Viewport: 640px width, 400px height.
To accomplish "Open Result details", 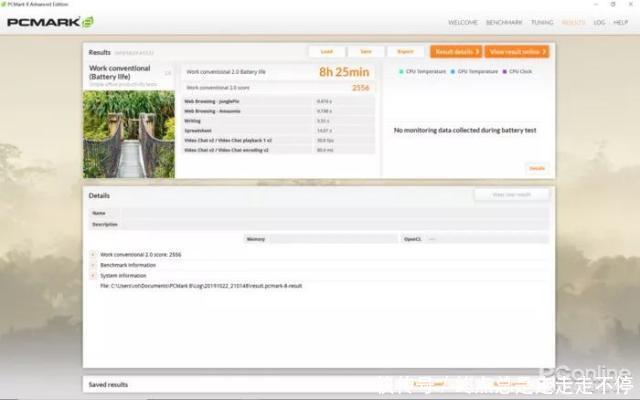I will coord(455,51).
